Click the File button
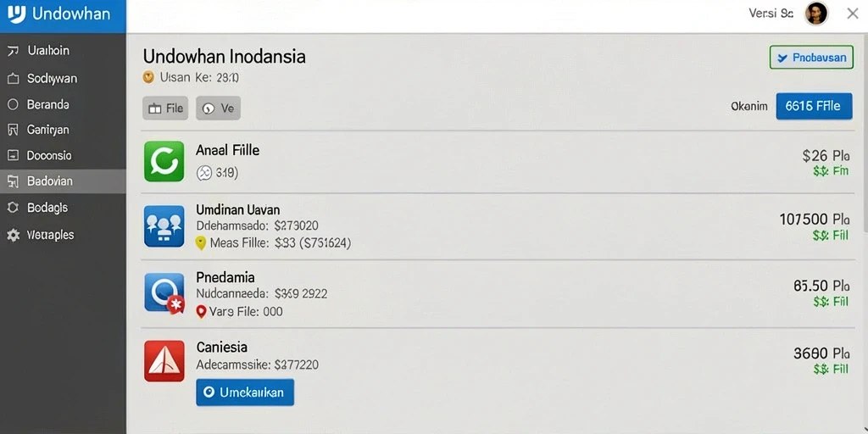Image resolution: width=868 pixels, height=434 pixels. point(165,108)
